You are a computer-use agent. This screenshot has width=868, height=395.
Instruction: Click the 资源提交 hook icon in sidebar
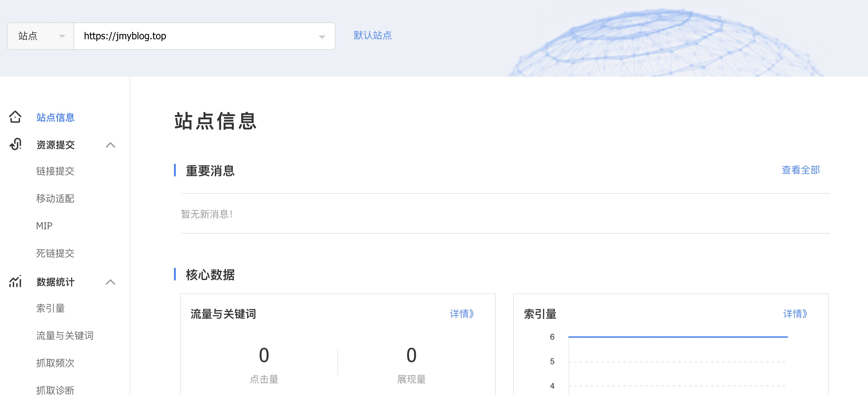[x=16, y=145]
